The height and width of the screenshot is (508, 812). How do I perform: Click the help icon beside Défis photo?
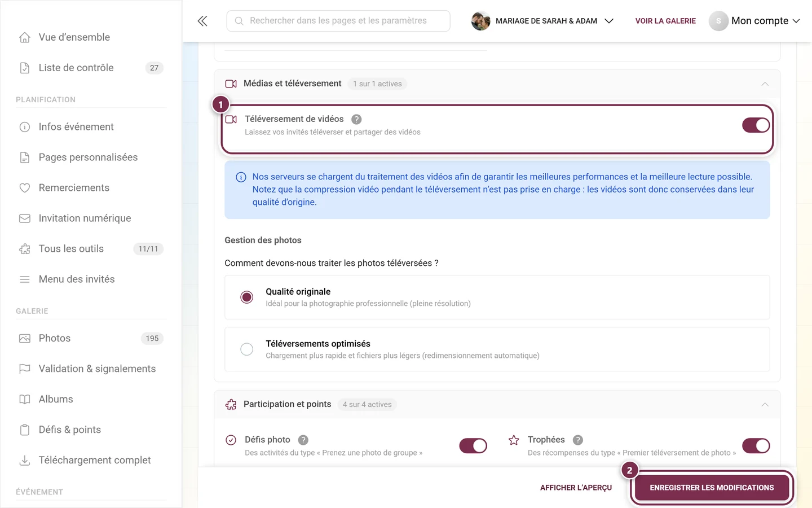click(x=303, y=440)
